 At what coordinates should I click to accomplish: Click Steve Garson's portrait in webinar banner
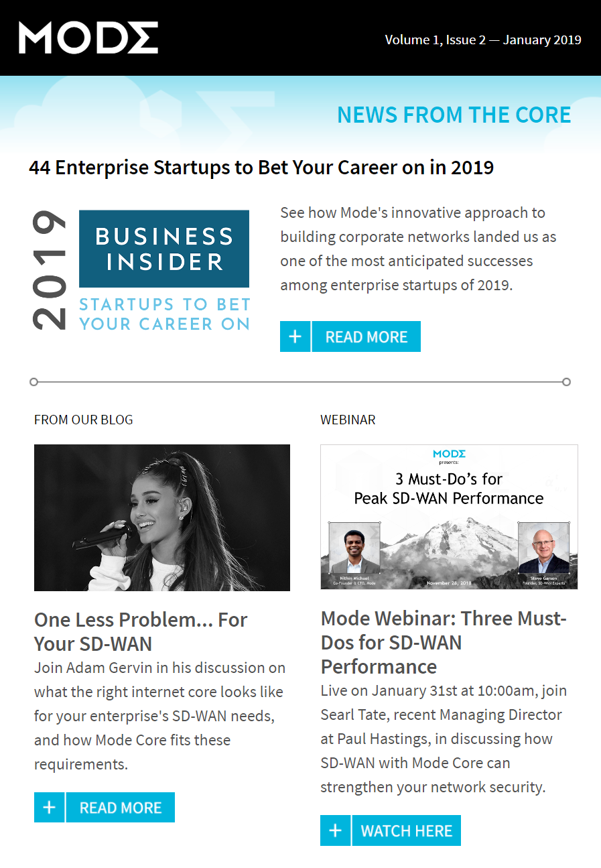pyautogui.click(x=544, y=548)
